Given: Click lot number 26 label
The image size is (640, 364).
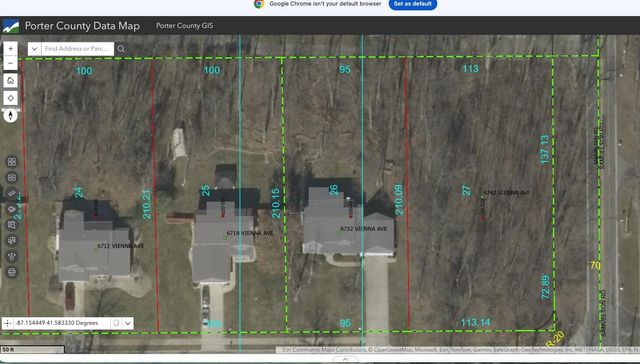Looking at the screenshot, I should (334, 190).
